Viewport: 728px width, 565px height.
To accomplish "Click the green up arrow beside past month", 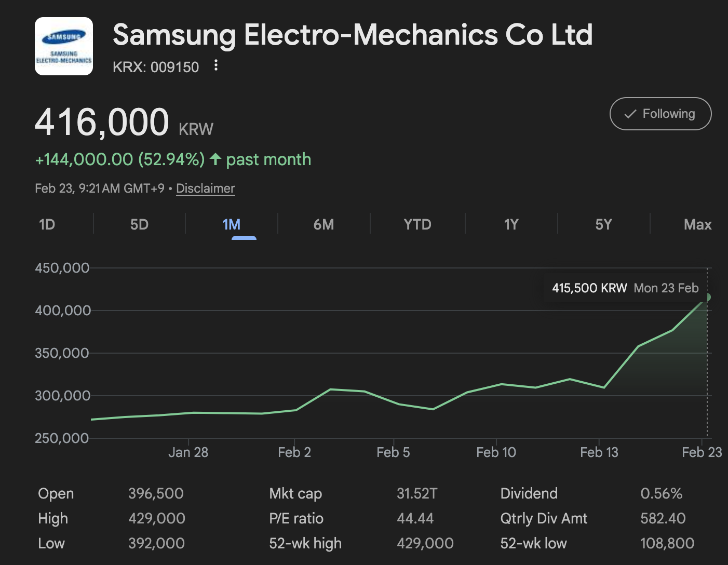I will 215,159.
